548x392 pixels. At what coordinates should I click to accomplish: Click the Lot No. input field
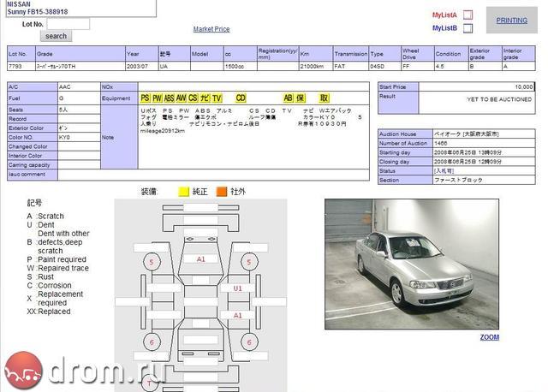[x=68, y=24]
